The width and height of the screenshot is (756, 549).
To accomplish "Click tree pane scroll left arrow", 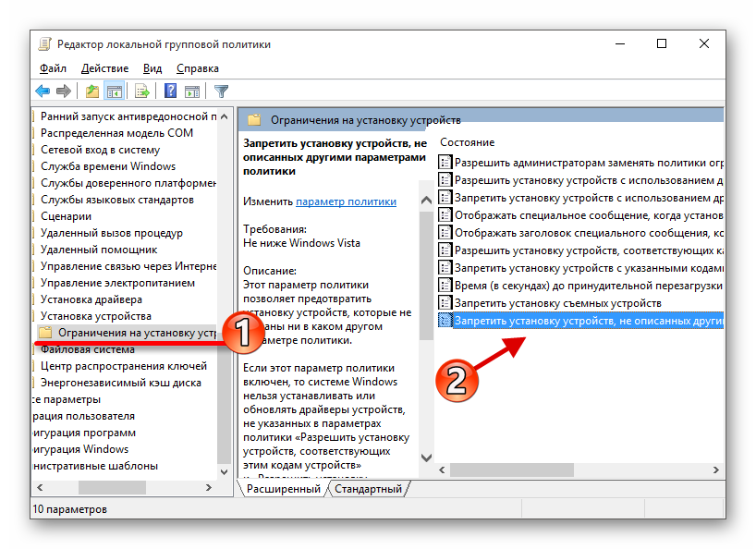I will coord(40,487).
